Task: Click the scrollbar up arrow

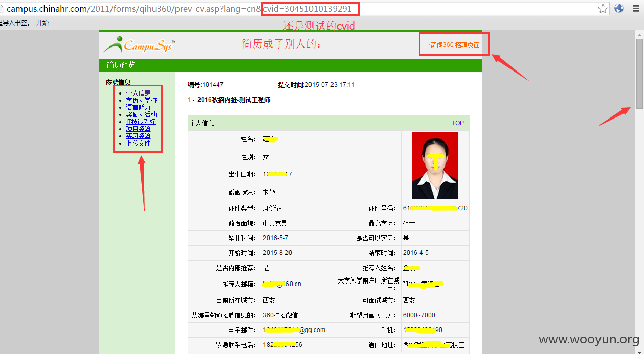Action: [639, 34]
